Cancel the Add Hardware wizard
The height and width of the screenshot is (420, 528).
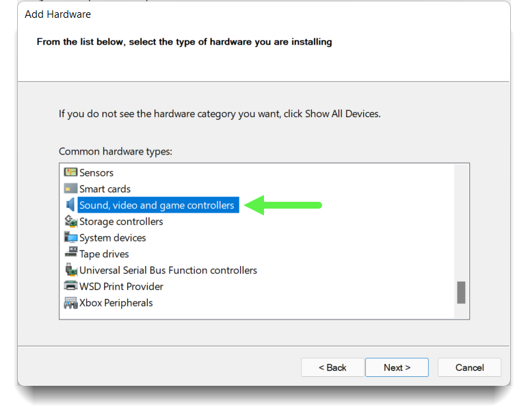tap(469, 367)
